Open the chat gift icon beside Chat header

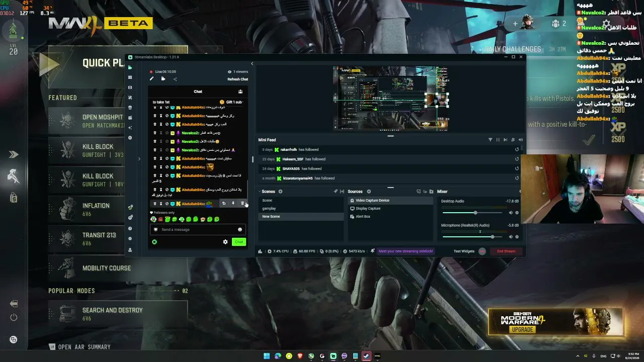[240, 92]
